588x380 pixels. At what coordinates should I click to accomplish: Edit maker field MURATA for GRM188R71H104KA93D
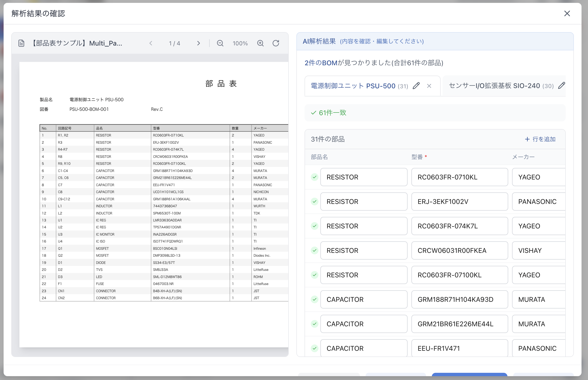coord(539,299)
